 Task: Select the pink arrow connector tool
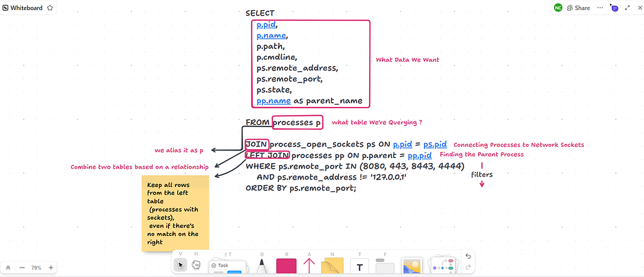(x=309, y=266)
